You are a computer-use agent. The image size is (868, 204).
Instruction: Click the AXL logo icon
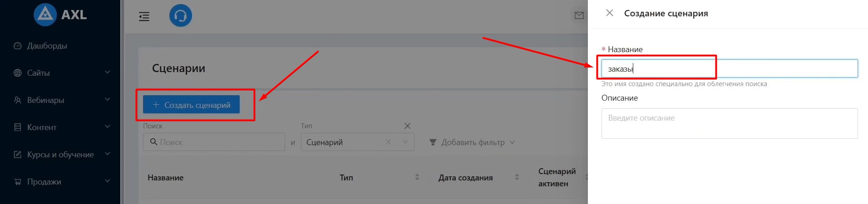coord(45,15)
